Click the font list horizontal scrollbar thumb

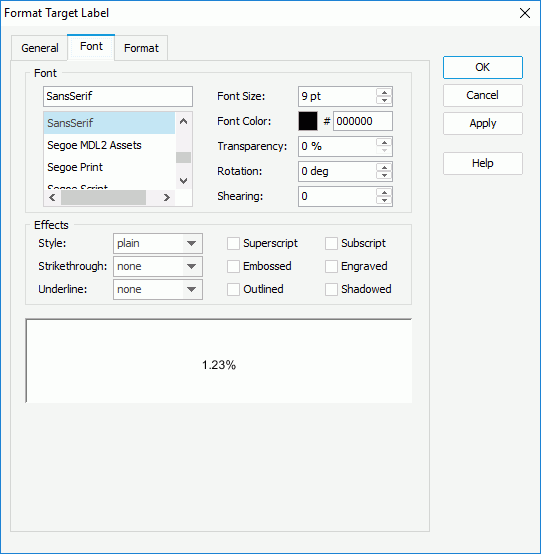point(104,198)
